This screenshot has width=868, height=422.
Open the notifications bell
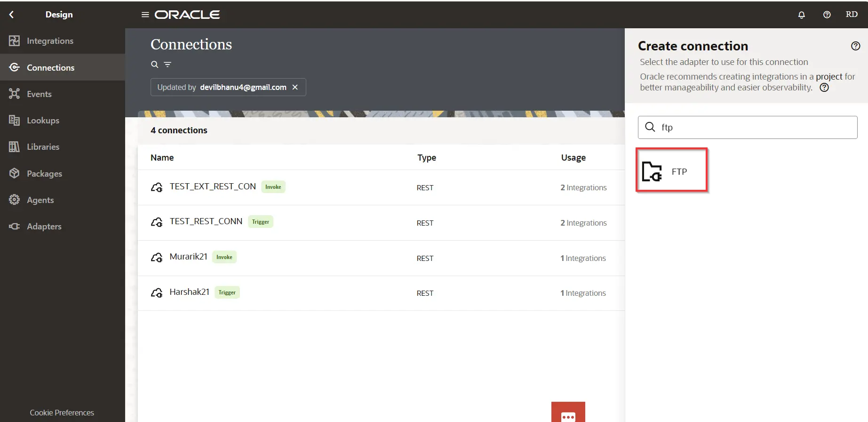pos(802,15)
